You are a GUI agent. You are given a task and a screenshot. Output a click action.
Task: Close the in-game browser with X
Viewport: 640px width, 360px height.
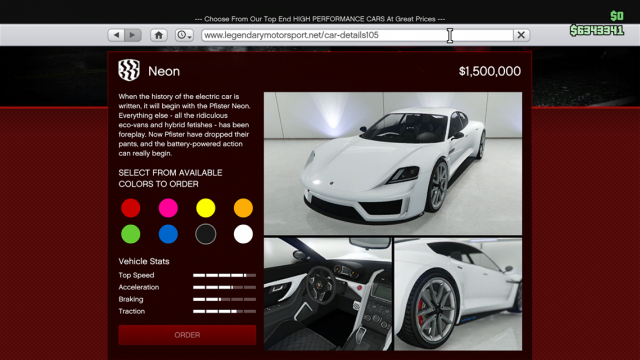tap(521, 35)
